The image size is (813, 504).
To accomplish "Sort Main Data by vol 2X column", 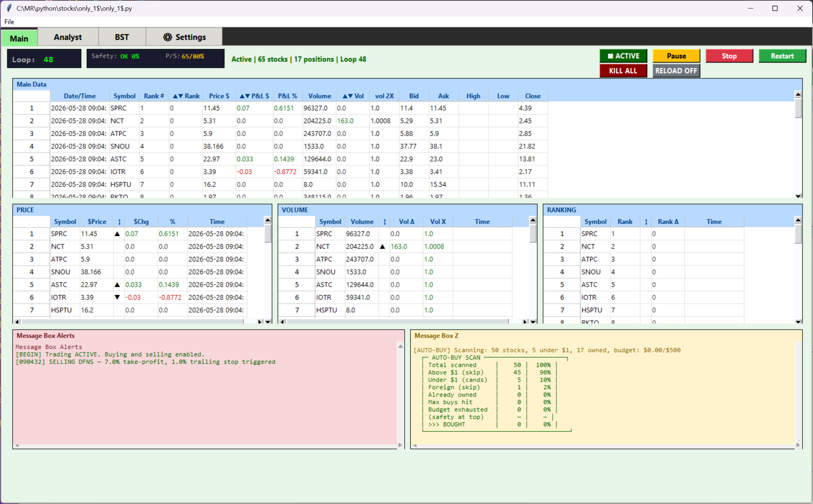I will (x=384, y=96).
